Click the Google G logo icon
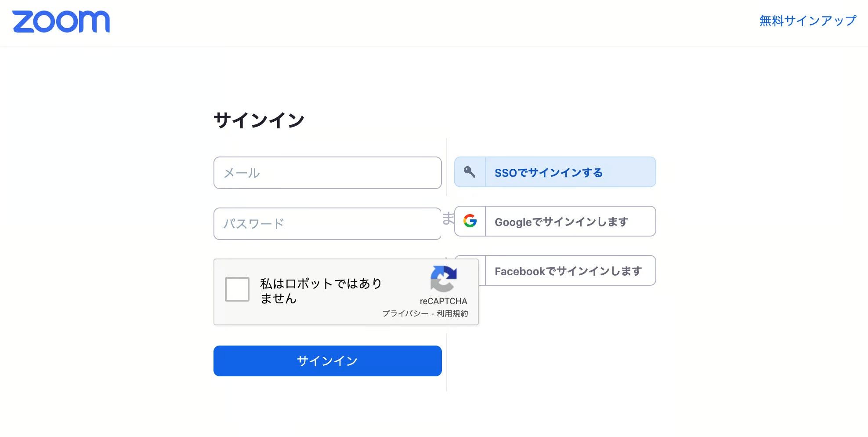868x437 pixels. 470,221
